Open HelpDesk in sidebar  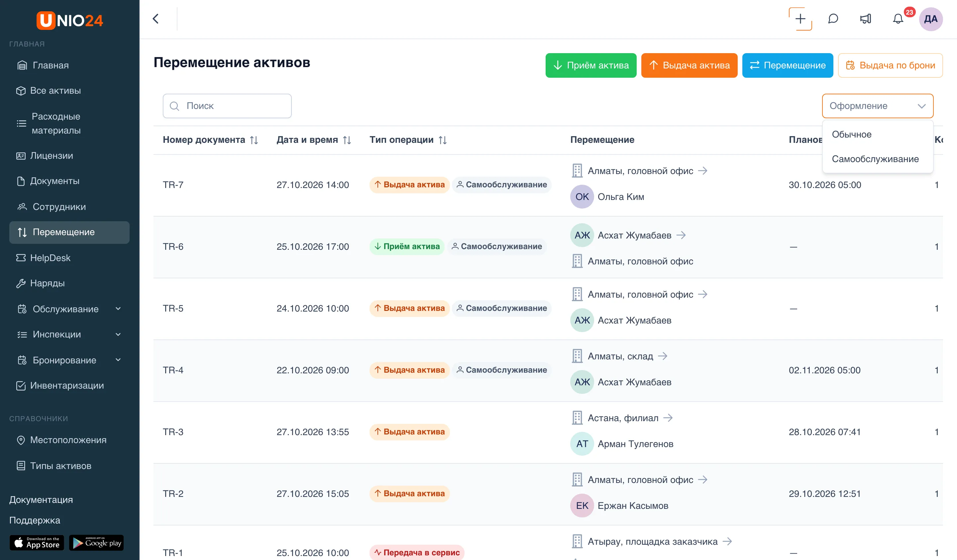tap(69, 258)
